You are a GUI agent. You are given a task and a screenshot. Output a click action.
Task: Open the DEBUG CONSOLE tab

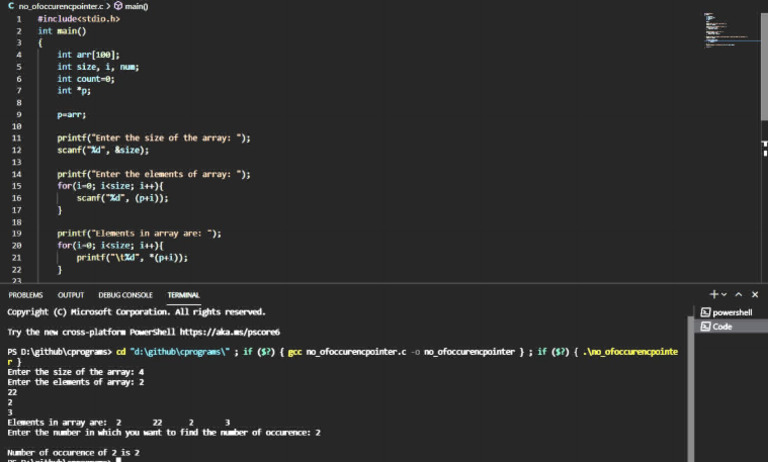(x=125, y=295)
